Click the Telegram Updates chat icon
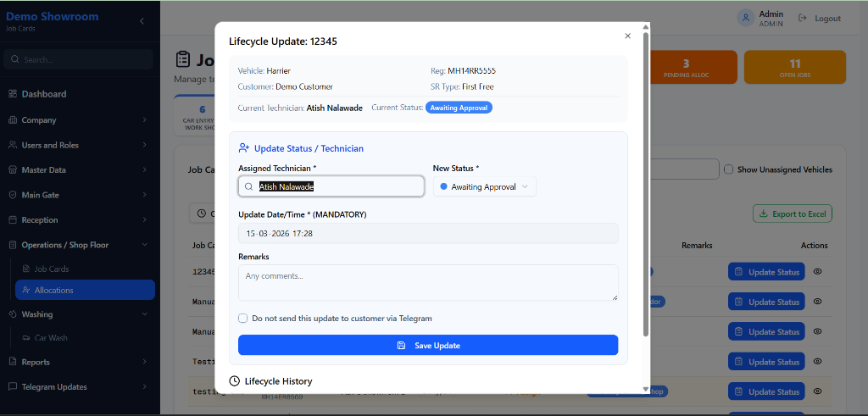The height and width of the screenshot is (416, 868). pos(13,387)
